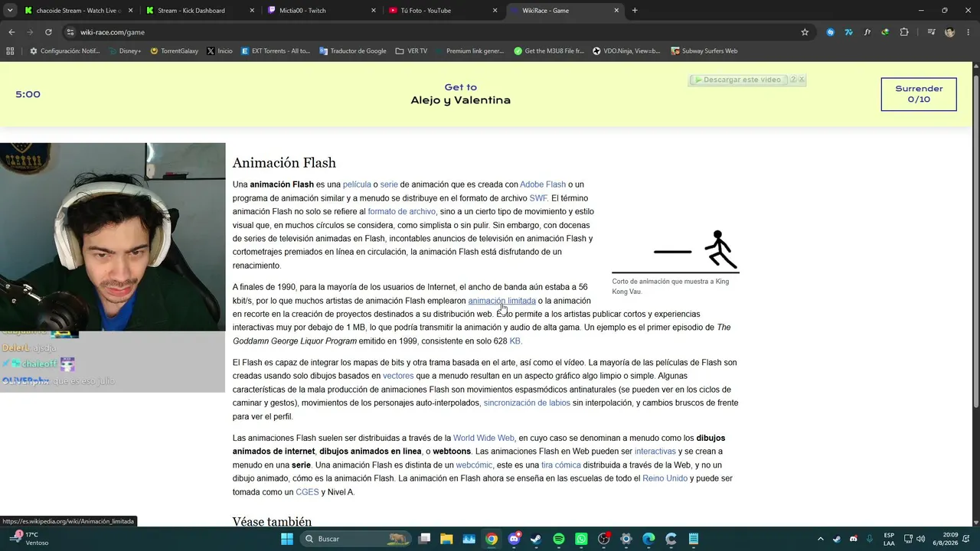Open Discord from the taskbar
Viewport: 980px width, 551px height.
click(x=514, y=539)
